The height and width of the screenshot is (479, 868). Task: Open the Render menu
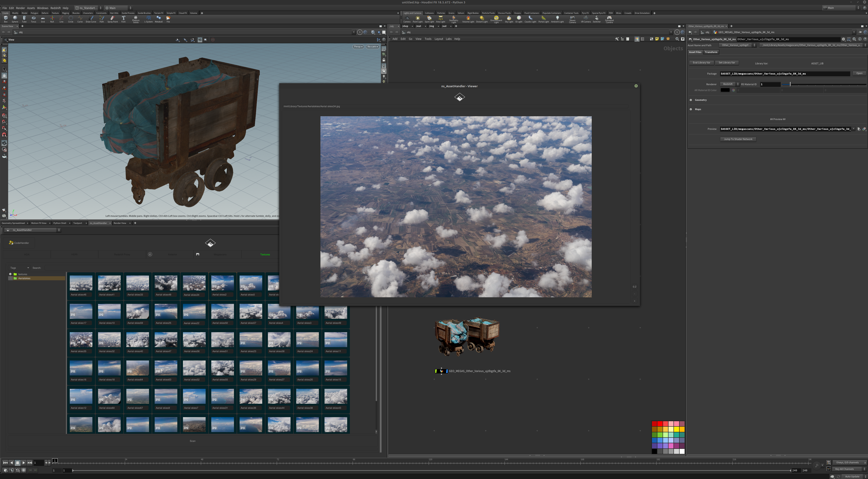(x=20, y=8)
